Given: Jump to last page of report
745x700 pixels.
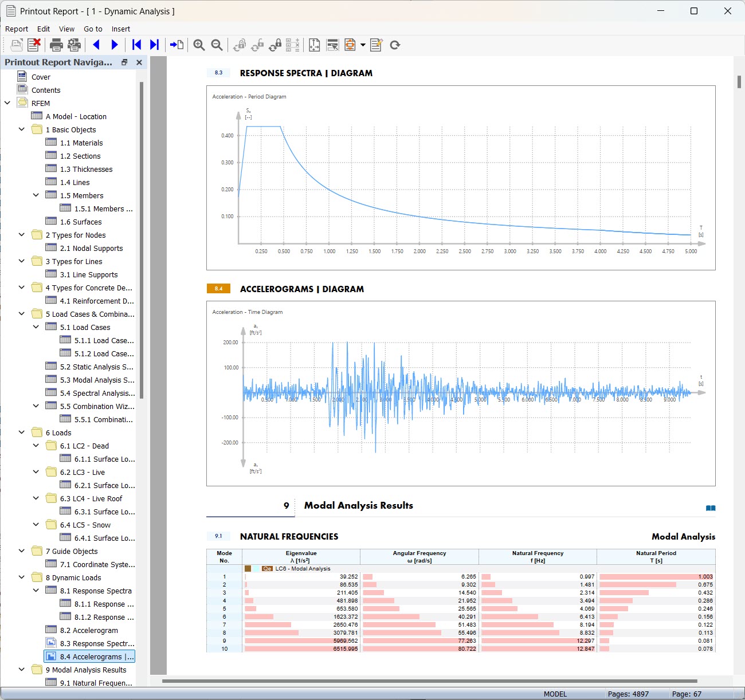Looking at the screenshot, I should 154,45.
